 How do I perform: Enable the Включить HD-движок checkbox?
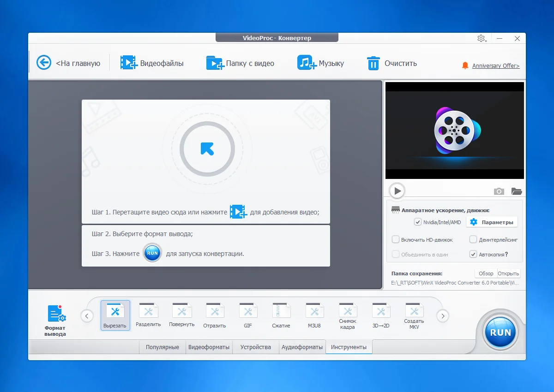pos(396,240)
